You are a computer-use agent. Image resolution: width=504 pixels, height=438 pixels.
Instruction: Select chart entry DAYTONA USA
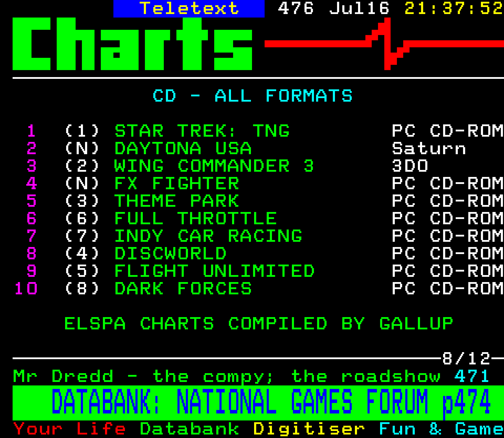[183, 148]
